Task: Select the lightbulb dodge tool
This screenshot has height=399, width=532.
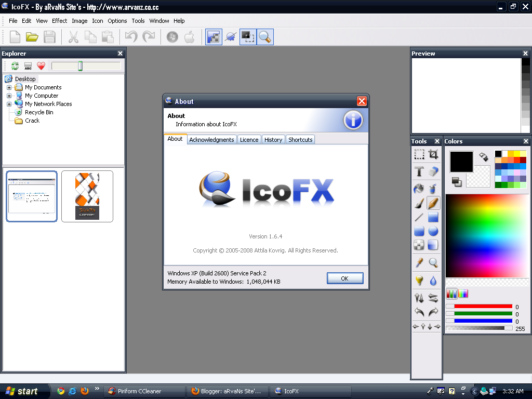Action: click(419, 280)
